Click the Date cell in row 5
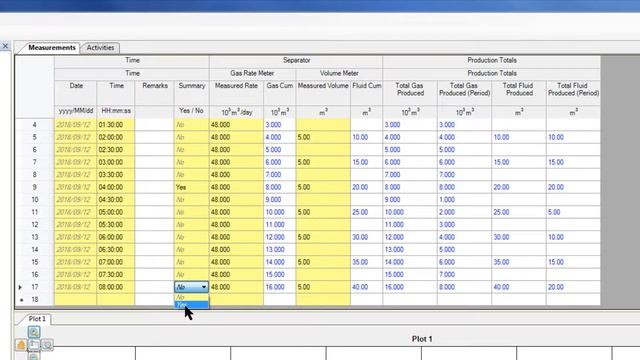This screenshot has height=360, width=640. click(x=76, y=138)
